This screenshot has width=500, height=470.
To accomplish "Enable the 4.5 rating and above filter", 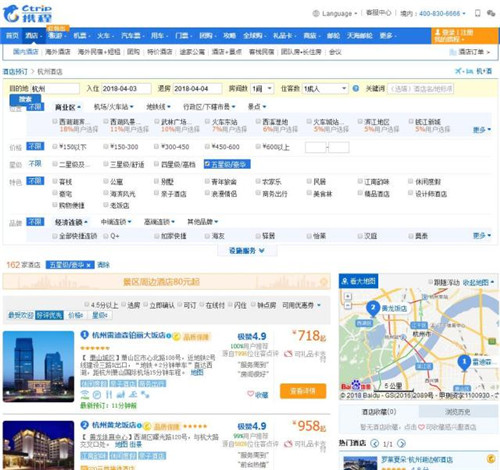I will pyautogui.click(x=87, y=305).
